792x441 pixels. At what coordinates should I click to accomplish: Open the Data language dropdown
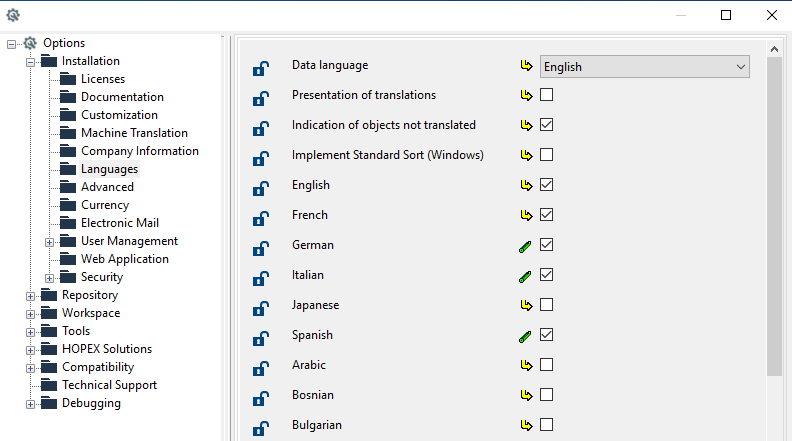[645, 67]
